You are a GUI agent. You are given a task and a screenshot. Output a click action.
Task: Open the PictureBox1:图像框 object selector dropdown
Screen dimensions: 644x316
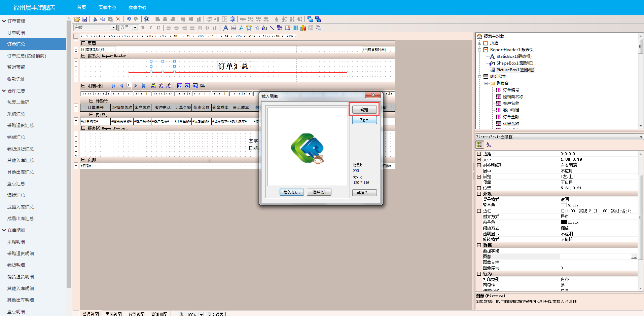coord(641,137)
